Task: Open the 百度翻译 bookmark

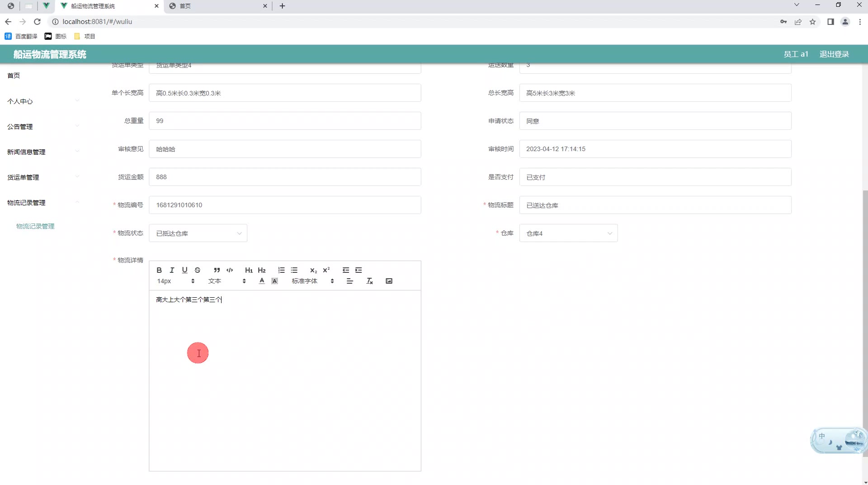Action: pyautogui.click(x=21, y=36)
